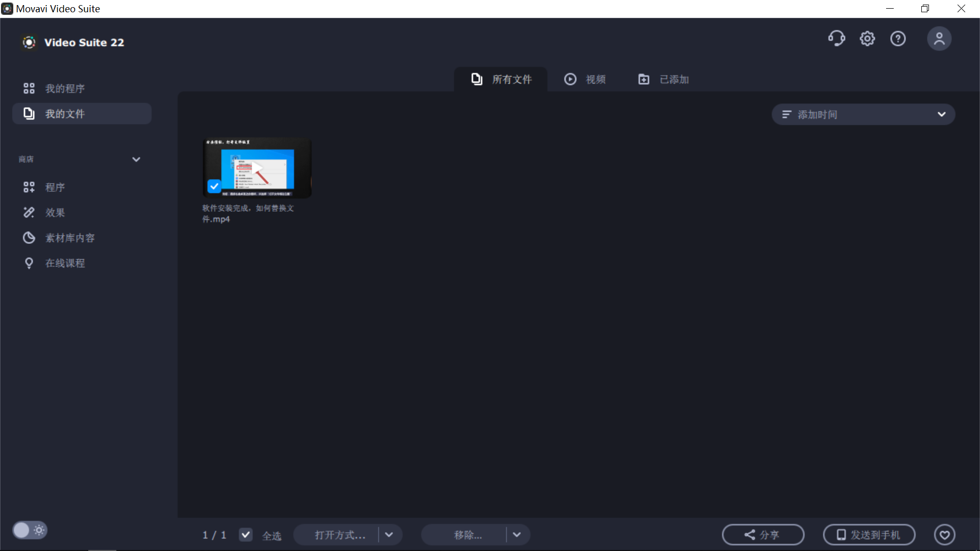Open 程序 in the store section
Screen dimensions: 980x551
(x=82, y=187)
